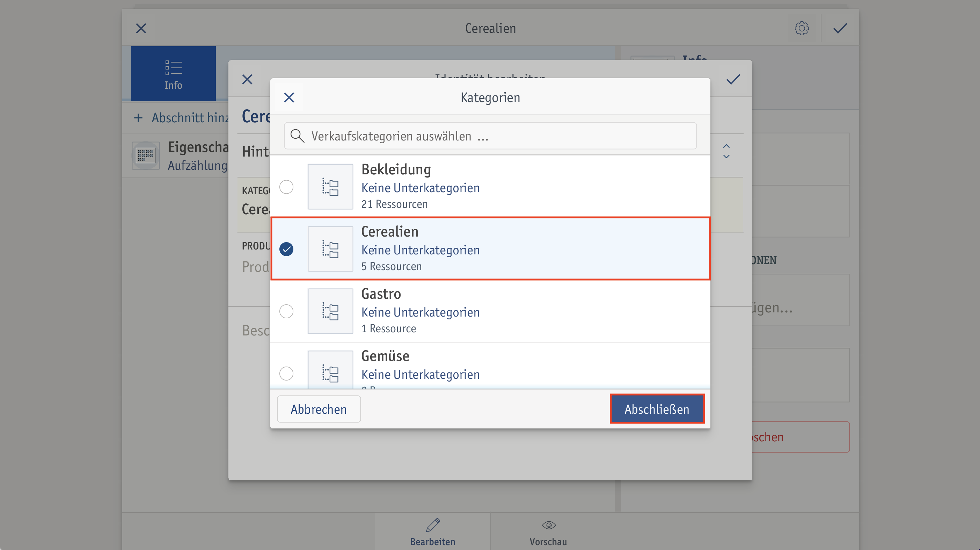This screenshot has height=550, width=980.
Task: Open settings via the gear icon
Action: [802, 28]
